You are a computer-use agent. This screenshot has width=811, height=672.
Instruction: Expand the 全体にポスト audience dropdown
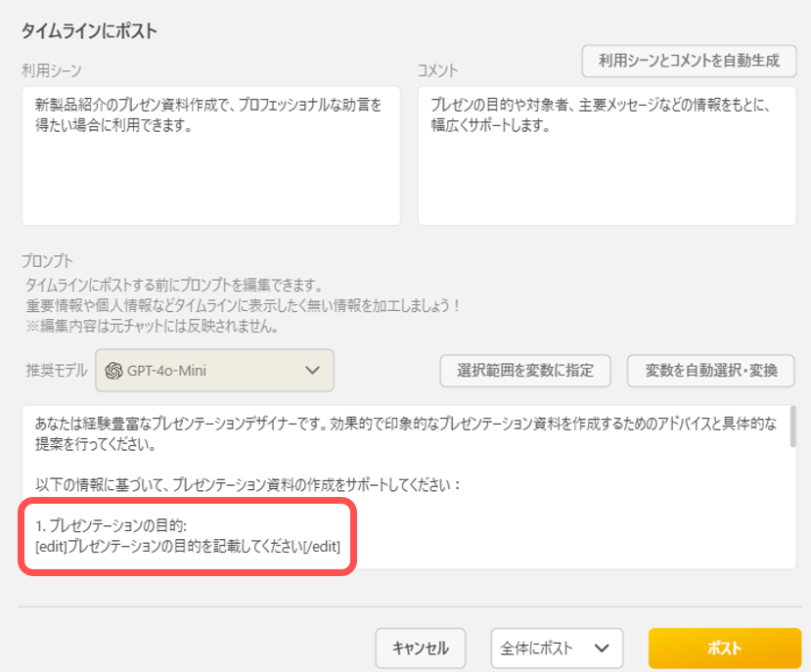pos(557,649)
